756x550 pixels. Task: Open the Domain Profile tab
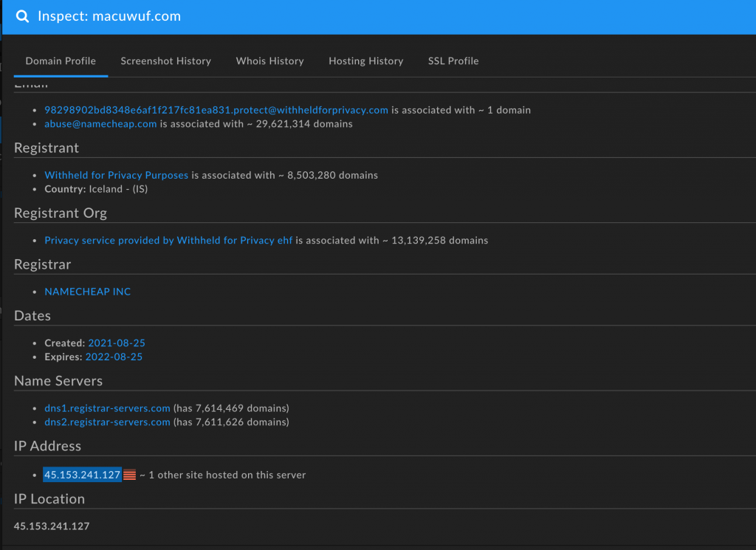61,61
